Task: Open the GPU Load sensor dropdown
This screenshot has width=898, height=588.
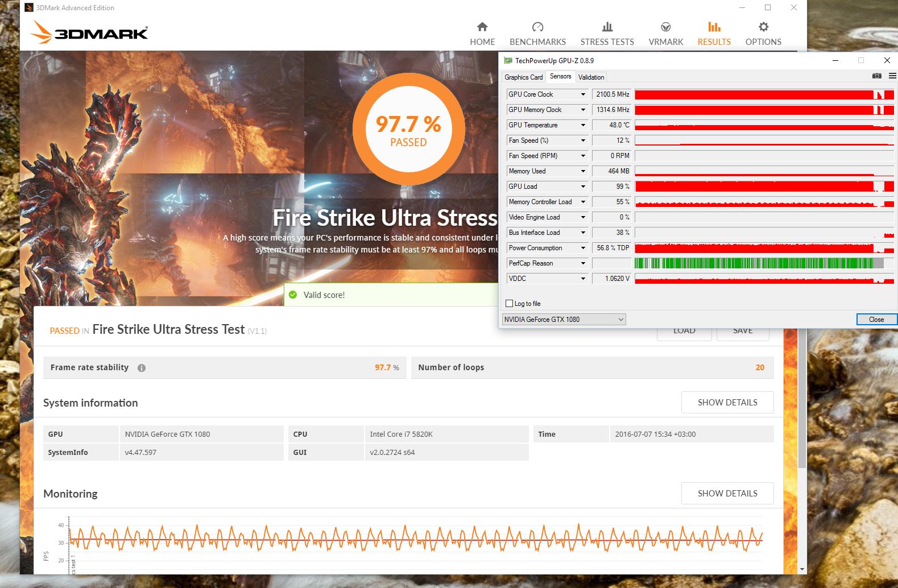Action: (x=583, y=187)
